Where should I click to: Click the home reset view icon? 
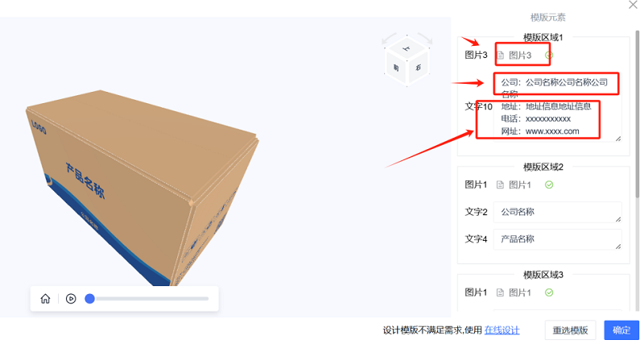pos(45,298)
